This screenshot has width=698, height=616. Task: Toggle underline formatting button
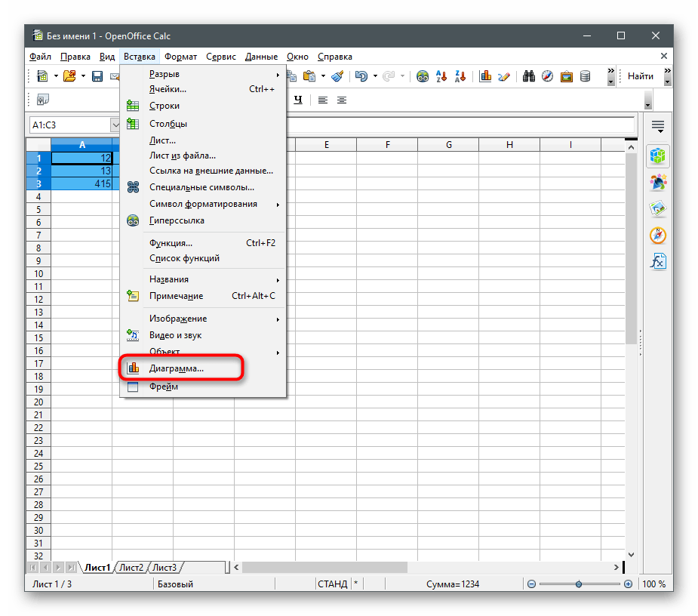298,100
